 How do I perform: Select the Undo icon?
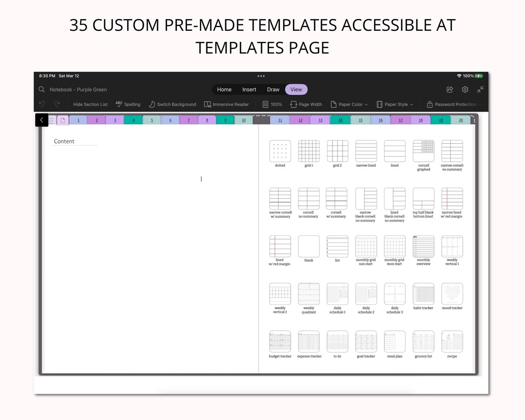41,104
